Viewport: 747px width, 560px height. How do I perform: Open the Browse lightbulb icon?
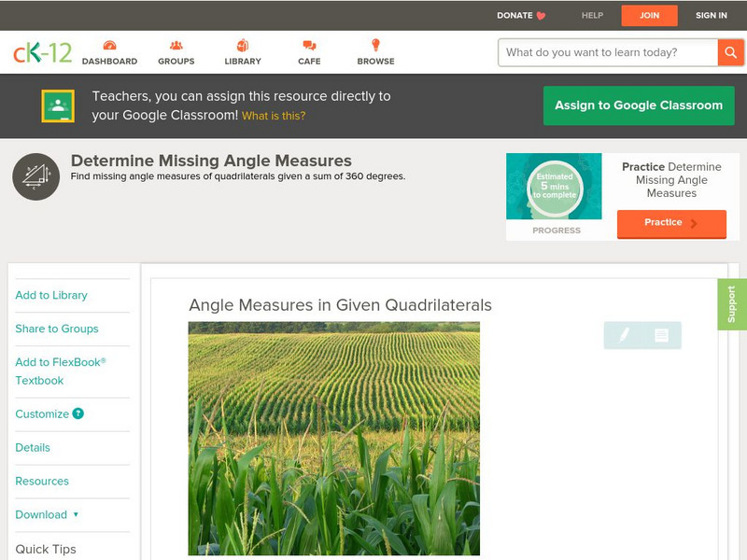pos(376,45)
